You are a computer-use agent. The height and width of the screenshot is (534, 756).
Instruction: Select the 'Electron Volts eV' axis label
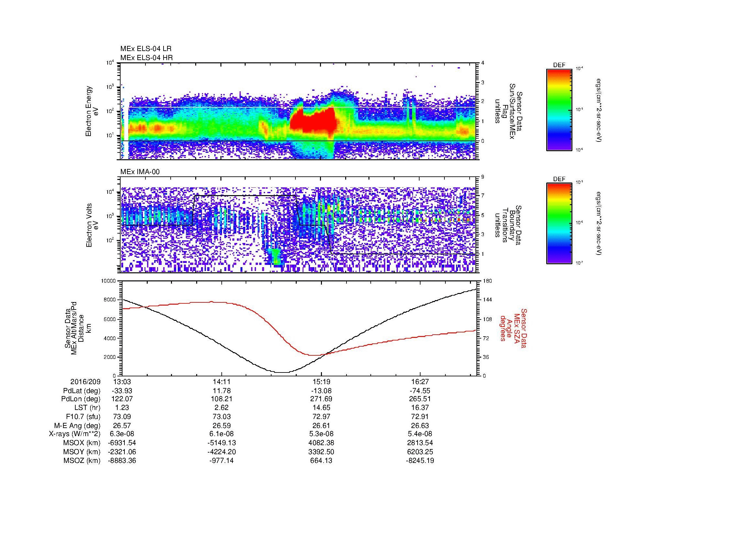[92, 225]
